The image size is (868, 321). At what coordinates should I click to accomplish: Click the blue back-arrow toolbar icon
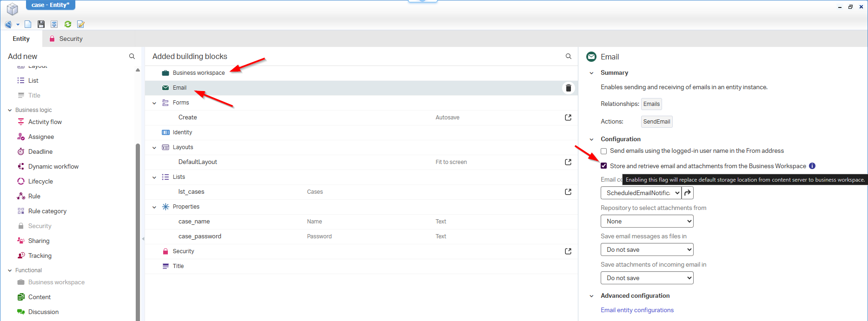[8, 24]
